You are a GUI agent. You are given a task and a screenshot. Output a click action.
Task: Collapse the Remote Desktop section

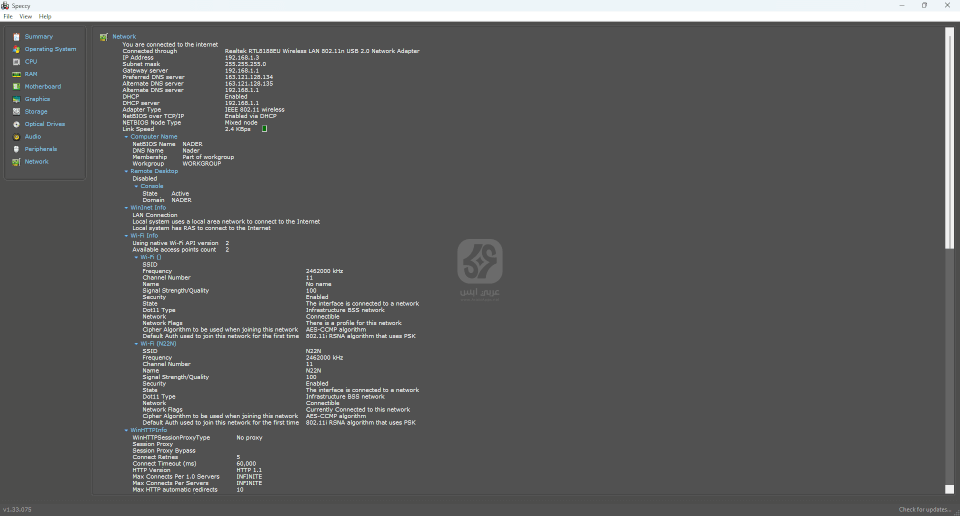(126, 171)
